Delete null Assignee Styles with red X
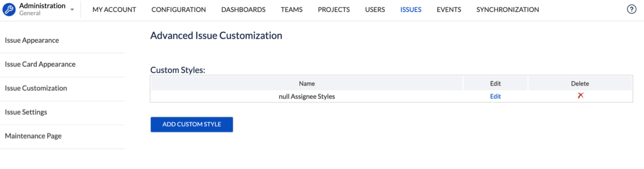This screenshot has width=644, height=169. coord(581,96)
